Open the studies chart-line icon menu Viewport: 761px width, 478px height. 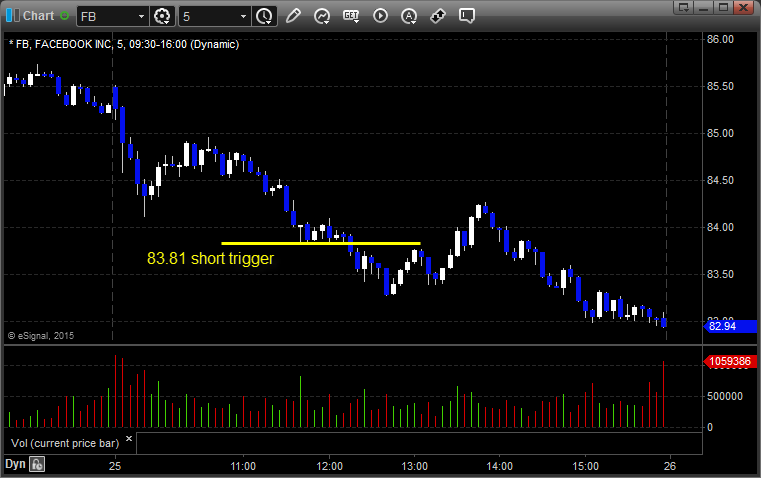321,16
